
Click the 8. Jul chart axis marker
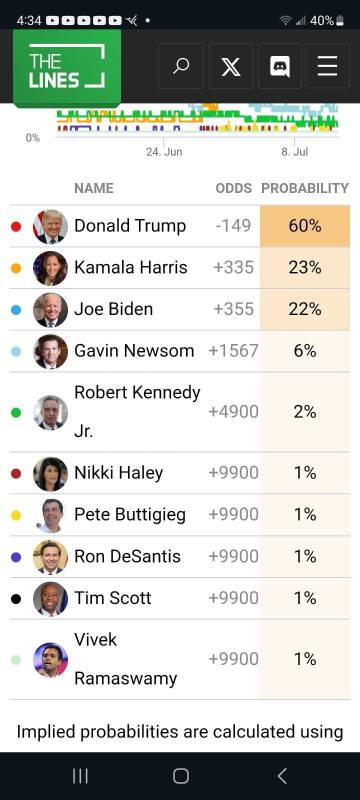(294, 152)
